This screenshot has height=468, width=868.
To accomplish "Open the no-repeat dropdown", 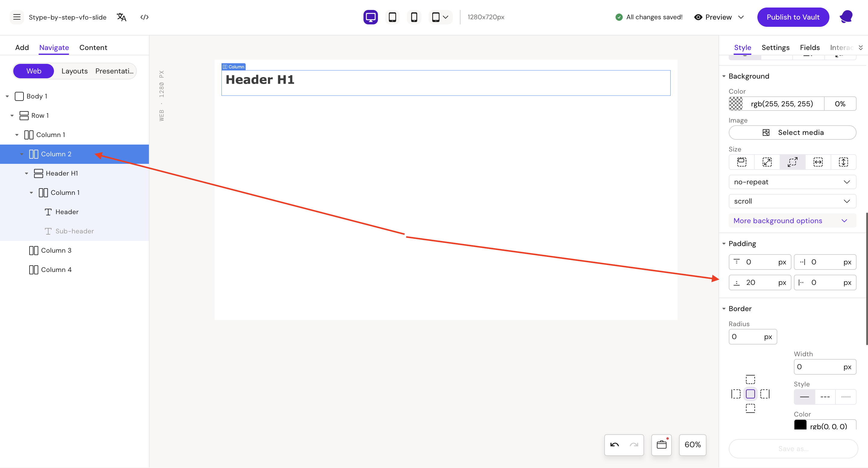I will (792, 182).
